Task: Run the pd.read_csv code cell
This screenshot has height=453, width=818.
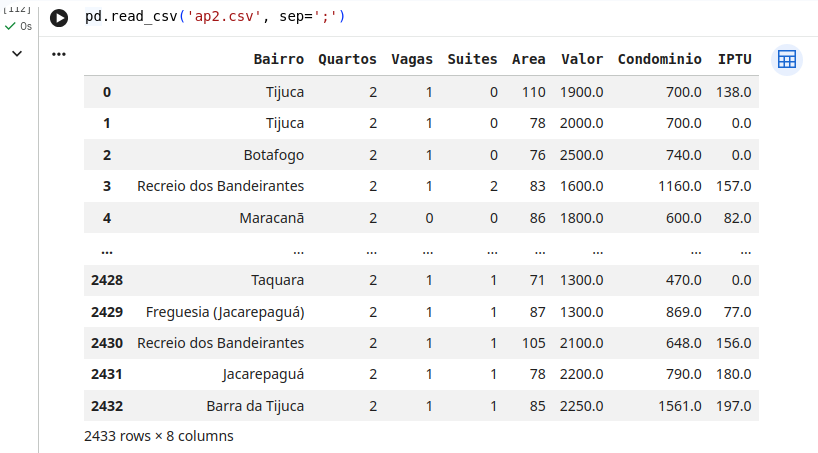Action: coord(59,18)
